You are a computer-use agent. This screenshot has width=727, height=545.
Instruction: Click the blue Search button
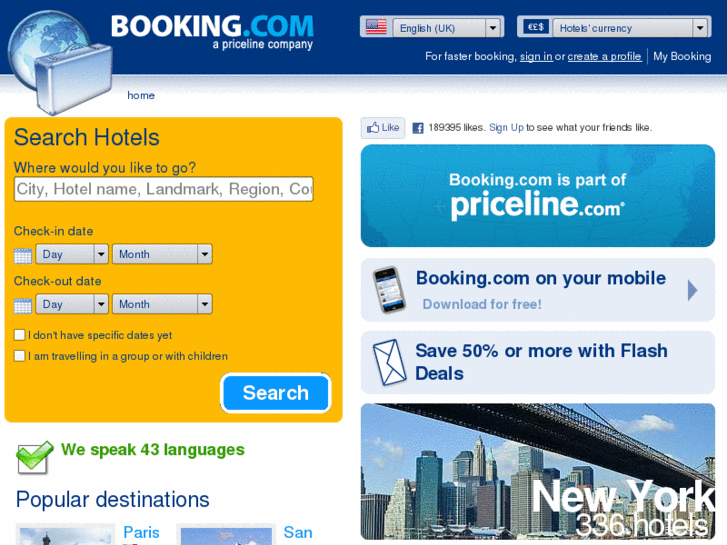point(276,393)
